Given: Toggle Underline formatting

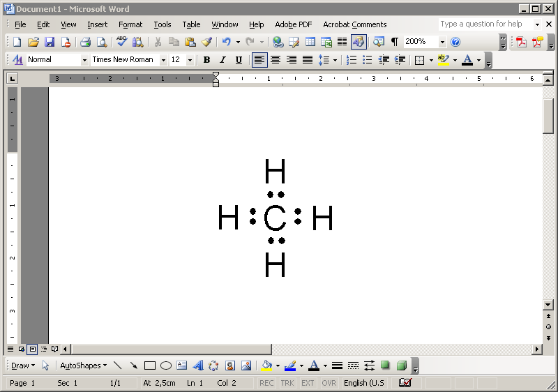Looking at the screenshot, I should (239, 60).
